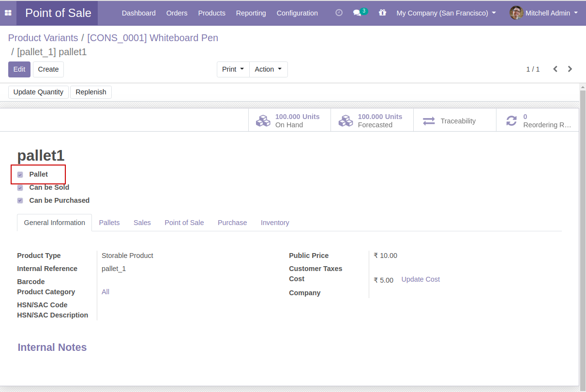Screen dimensions: 586x392
Task: Open the Orders menu
Action: point(177,13)
